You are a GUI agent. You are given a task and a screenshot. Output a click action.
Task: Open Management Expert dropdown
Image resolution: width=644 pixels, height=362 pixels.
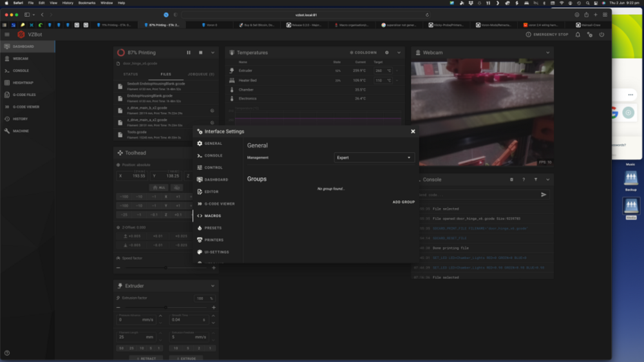[x=374, y=157]
